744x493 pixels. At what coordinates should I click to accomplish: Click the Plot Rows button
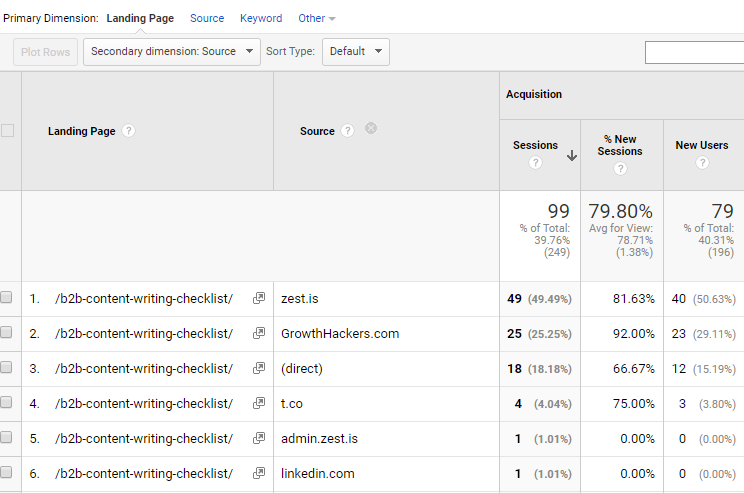pyautogui.click(x=45, y=52)
